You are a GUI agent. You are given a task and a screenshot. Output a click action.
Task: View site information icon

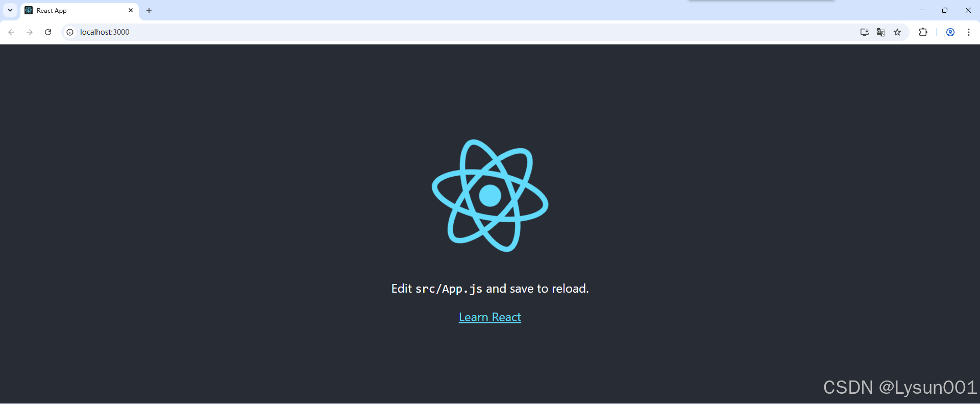[x=70, y=32]
